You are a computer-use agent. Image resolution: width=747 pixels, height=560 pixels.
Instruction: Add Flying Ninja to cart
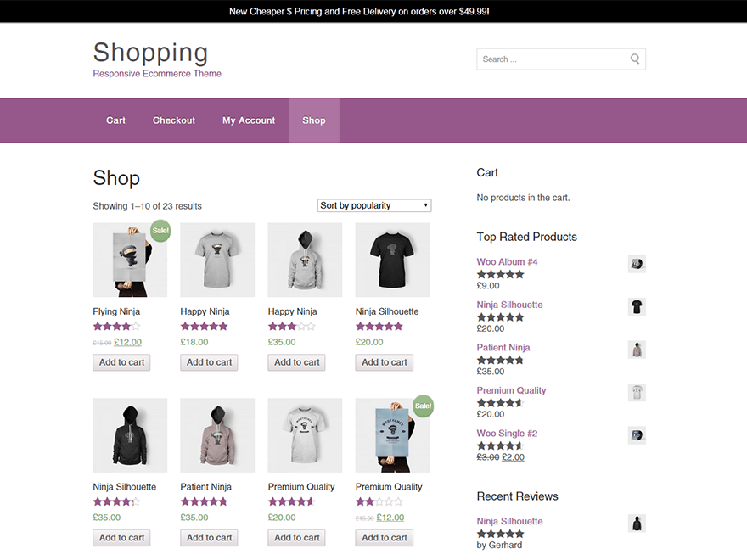[122, 362]
